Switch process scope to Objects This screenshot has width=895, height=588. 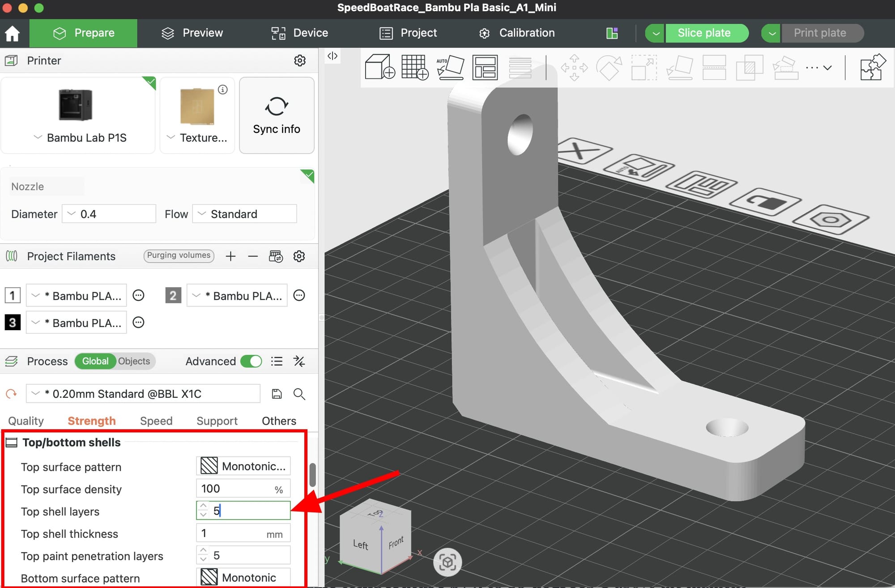(x=134, y=361)
